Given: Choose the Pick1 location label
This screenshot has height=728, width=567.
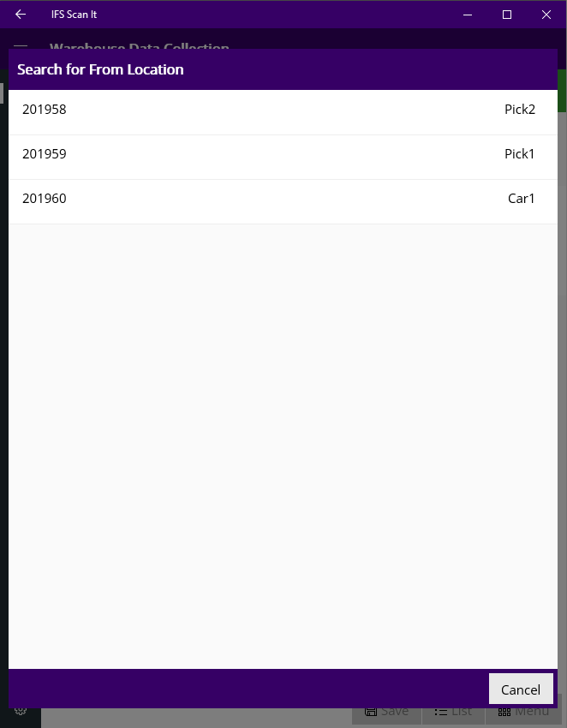Looking at the screenshot, I should coord(519,154).
